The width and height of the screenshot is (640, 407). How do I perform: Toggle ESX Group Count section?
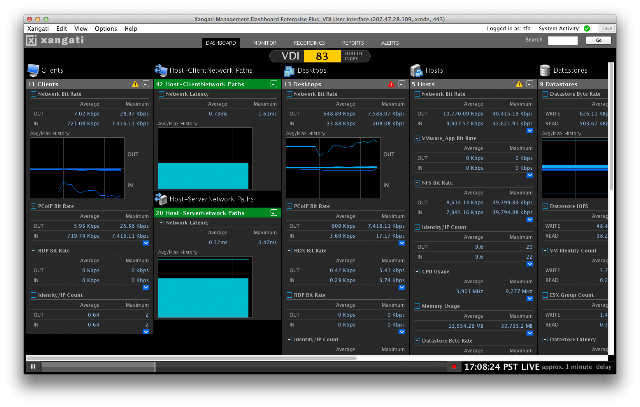tap(545, 295)
